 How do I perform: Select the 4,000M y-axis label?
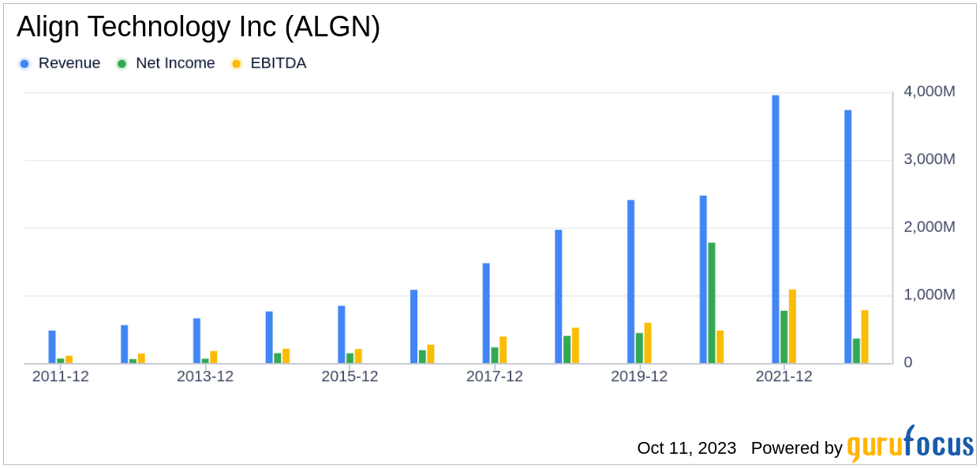(x=930, y=92)
